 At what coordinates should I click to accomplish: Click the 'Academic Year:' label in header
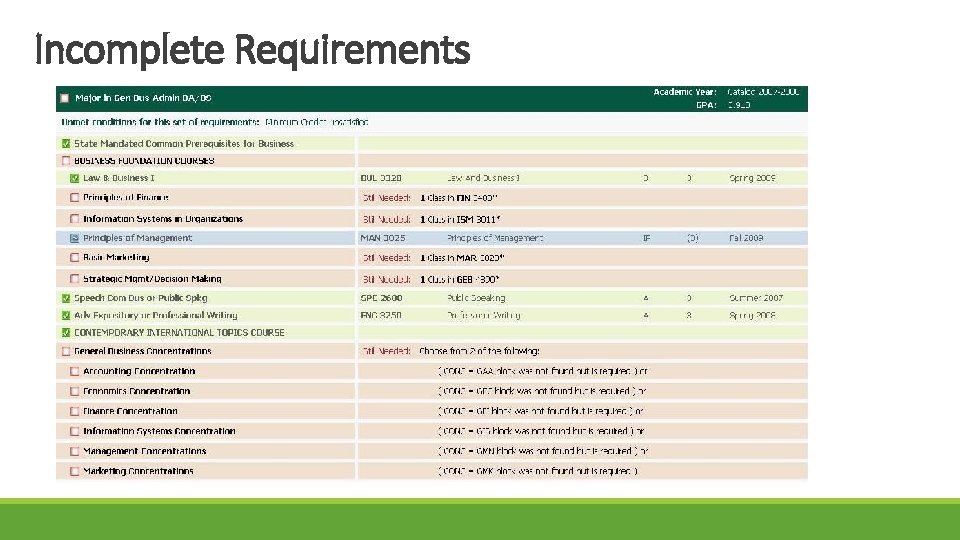click(x=684, y=92)
